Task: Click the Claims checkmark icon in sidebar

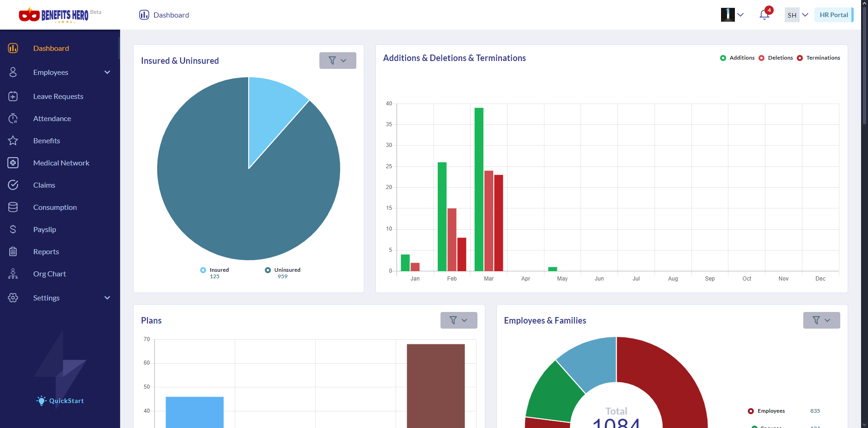Action: coord(13,185)
